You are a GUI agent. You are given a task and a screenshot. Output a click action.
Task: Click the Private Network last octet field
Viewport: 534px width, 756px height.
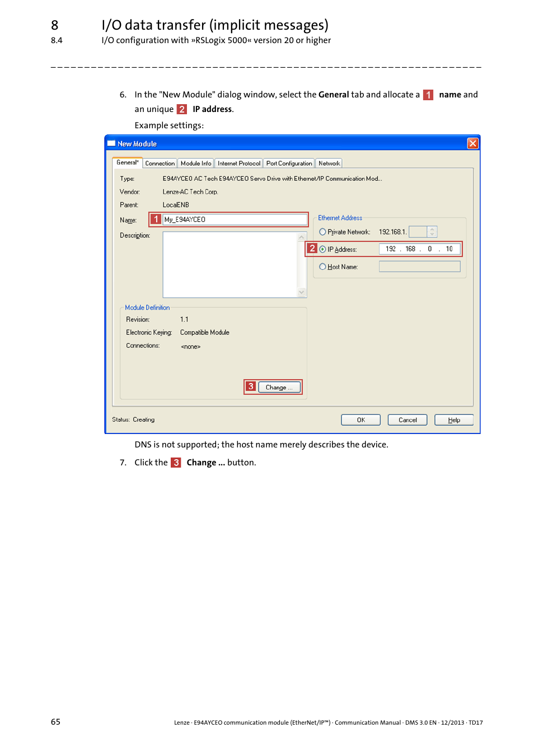click(x=418, y=232)
